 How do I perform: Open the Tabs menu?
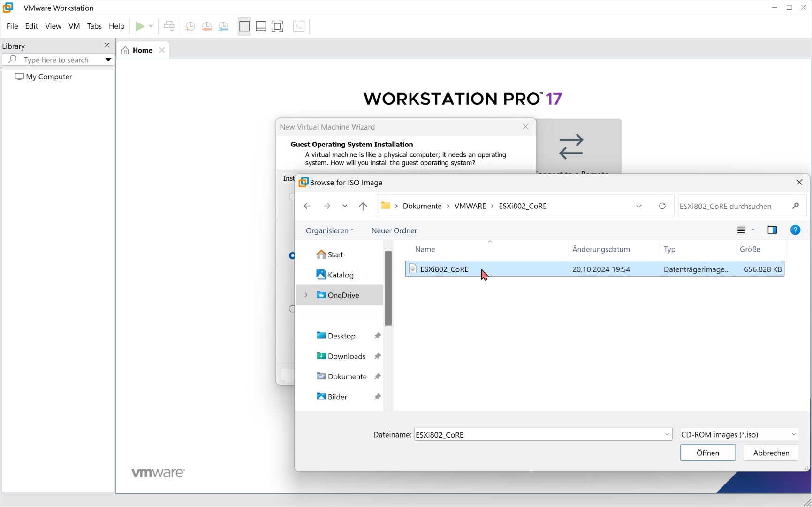point(94,26)
